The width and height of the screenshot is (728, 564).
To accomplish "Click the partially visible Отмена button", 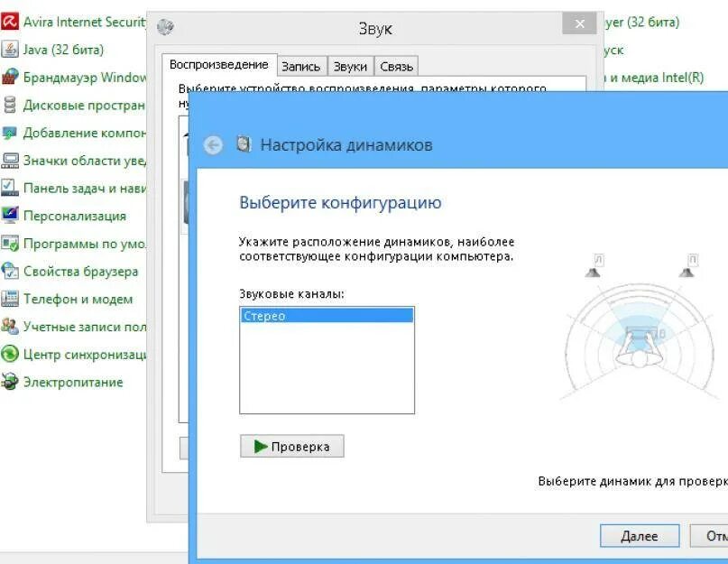I will click(x=709, y=536).
